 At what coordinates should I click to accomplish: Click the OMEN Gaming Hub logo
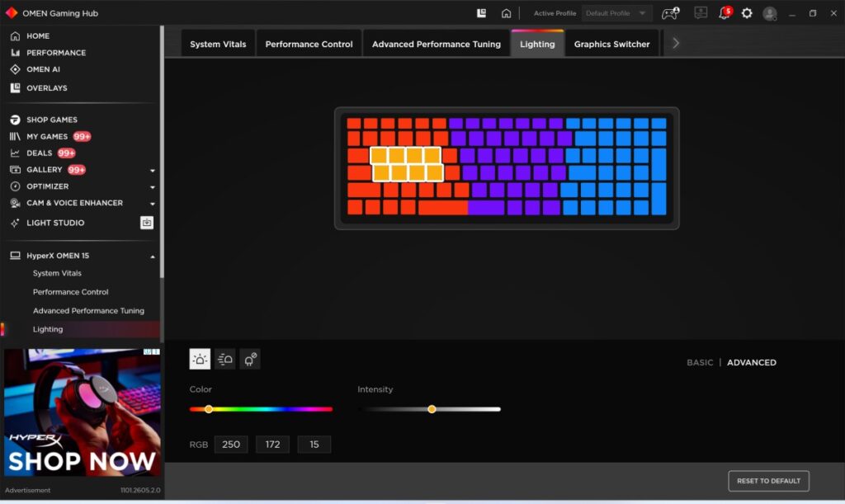12,13
